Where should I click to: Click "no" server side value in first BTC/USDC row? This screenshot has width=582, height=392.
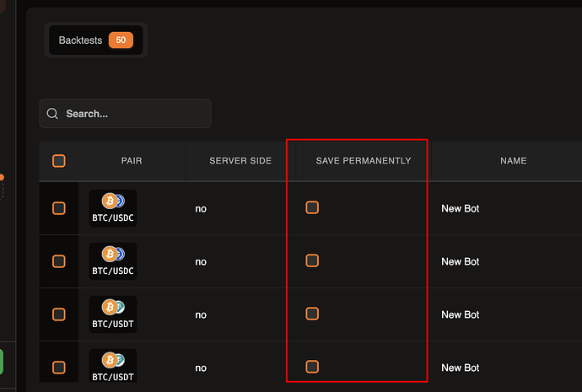point(201,209)
